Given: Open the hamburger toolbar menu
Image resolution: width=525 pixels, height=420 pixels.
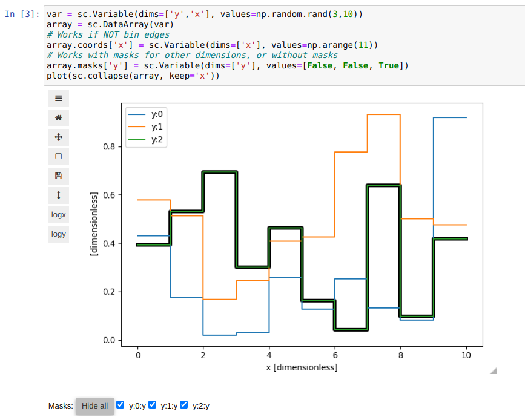Looking at the screenshot, I should pyautogui.click(x=58, y=98).
